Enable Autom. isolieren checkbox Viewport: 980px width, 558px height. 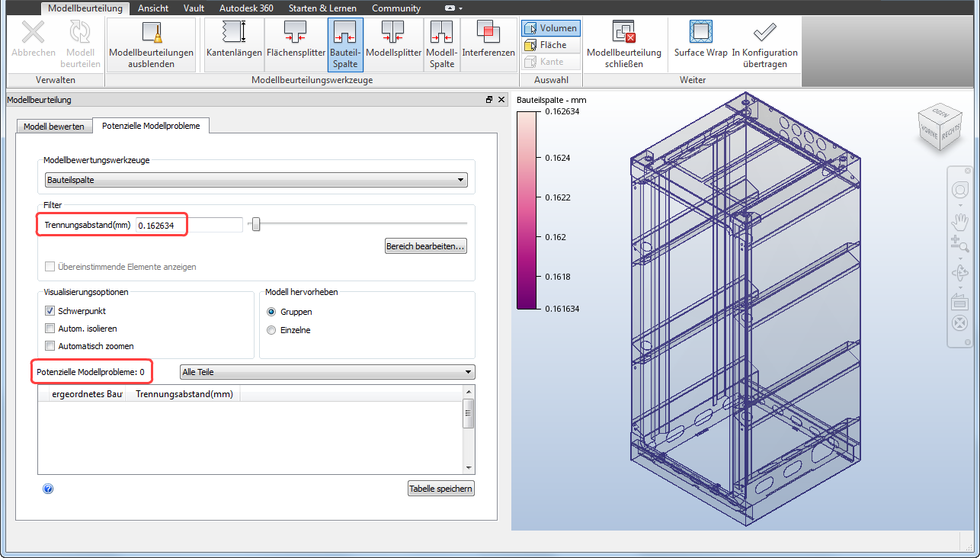(50, 329)
